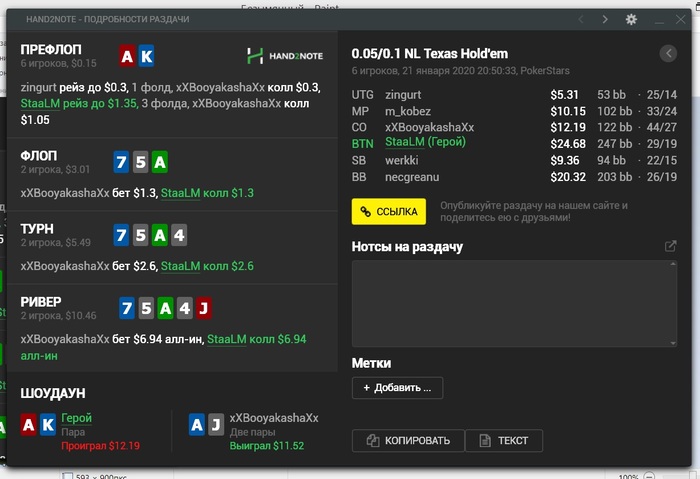The height and width of the screenshot is (479, 700).
Task: Click xXBooyakashaXx's showdown Ace card
Action: [197, 425]
